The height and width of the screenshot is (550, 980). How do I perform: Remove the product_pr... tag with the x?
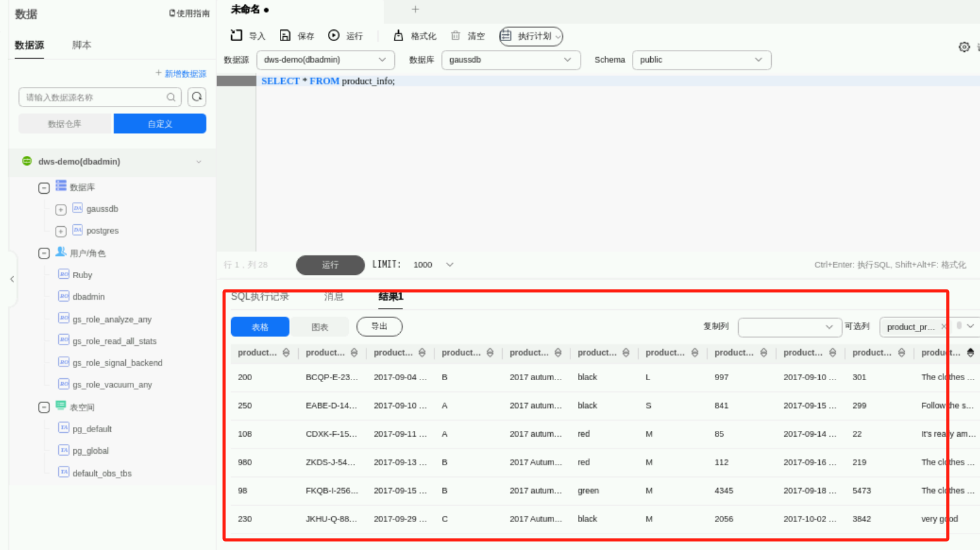tap(943, 326)
